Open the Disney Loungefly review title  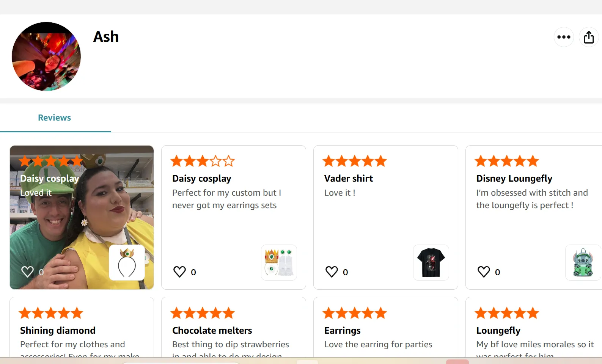point(514,179)
